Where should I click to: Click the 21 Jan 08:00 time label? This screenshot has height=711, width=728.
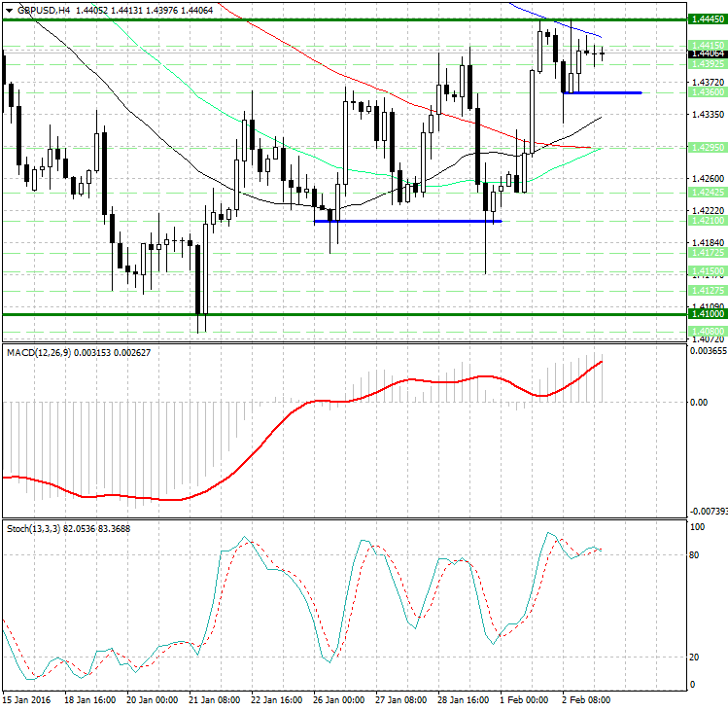pyautogui.click(x=214, y=700)
